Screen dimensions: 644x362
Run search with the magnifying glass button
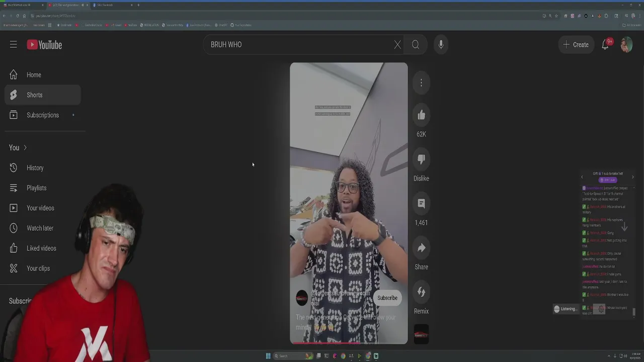(416, 45)
